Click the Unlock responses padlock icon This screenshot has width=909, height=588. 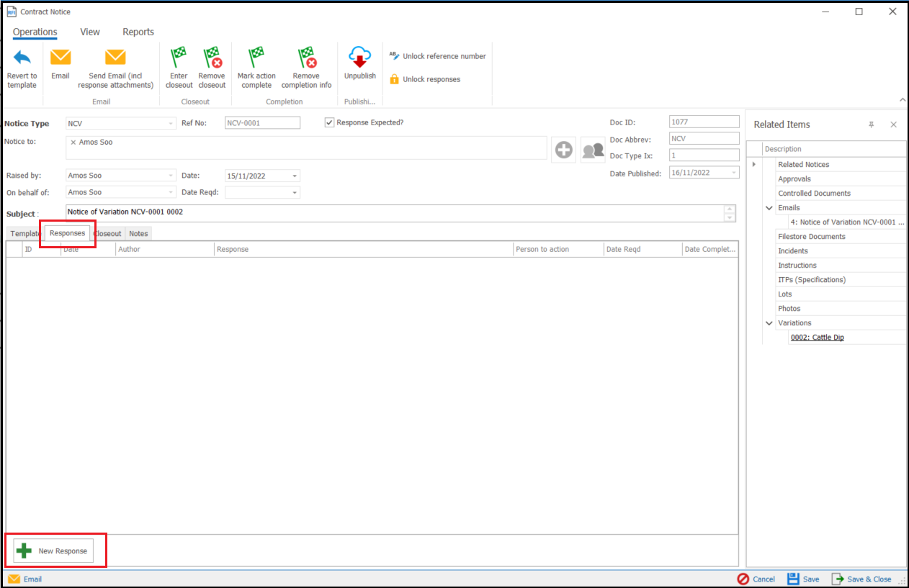tap(394, 79)
